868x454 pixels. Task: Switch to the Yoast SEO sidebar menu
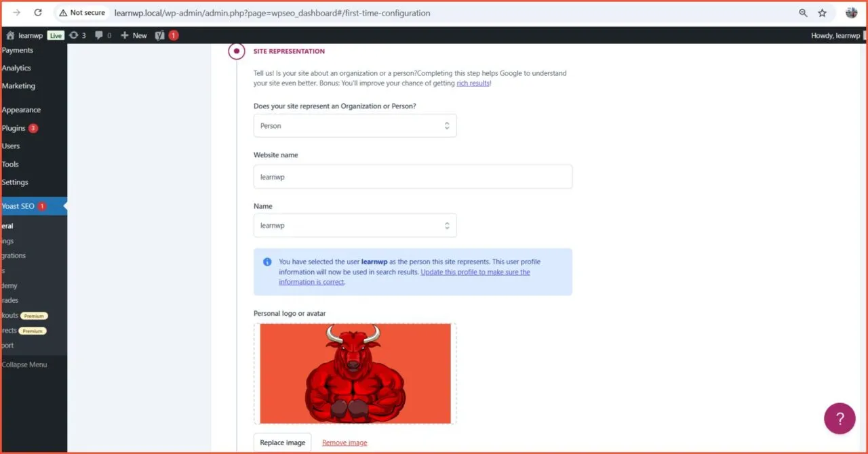coord(19,206)
